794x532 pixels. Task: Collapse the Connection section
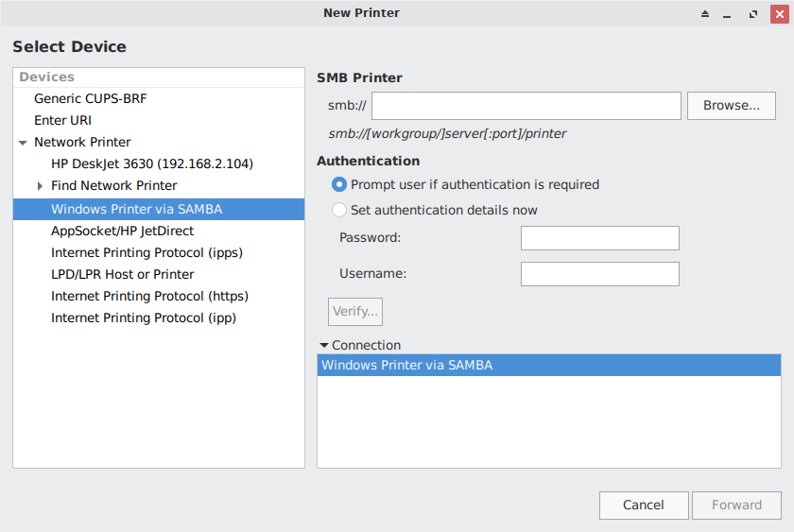coord(324,346)
